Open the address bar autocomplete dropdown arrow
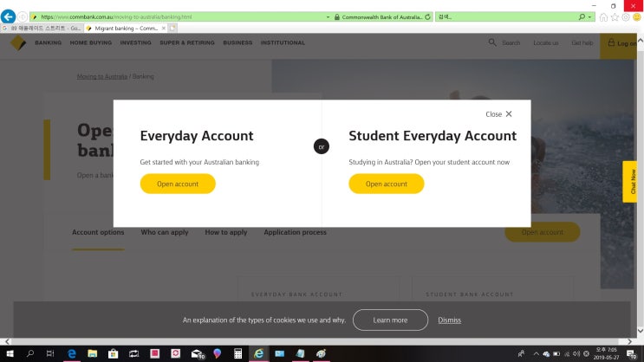The height and width of the screenshot is (362, 644). click(x=328, y=17)
